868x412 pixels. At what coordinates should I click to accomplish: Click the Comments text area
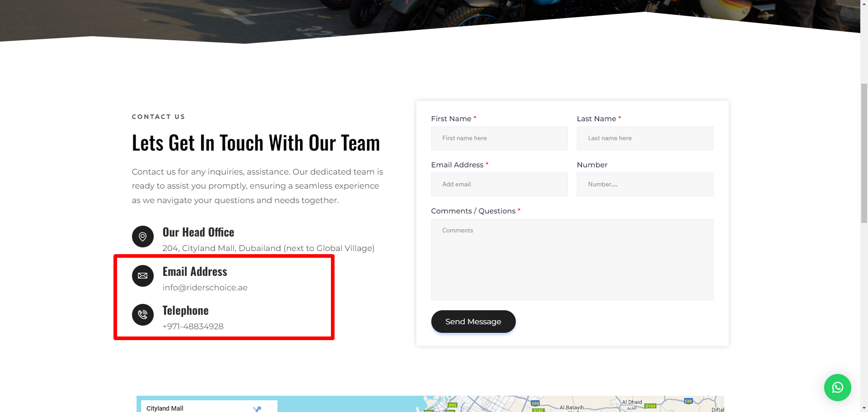tap(572, 260)
